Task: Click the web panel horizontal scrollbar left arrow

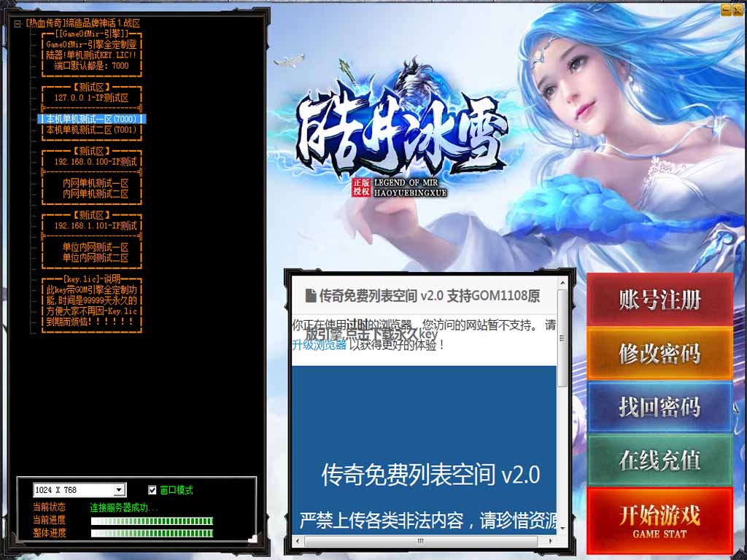Action: (x=298, y=542)
